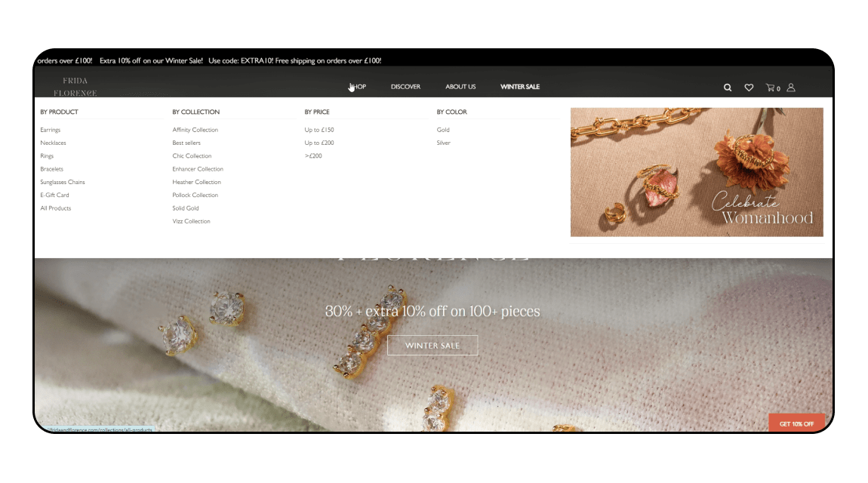The height and width of the screenshot is (483, 868).
Task: Select Earrings under By Product
Action: pyautogui.click(x=51, y=130)
